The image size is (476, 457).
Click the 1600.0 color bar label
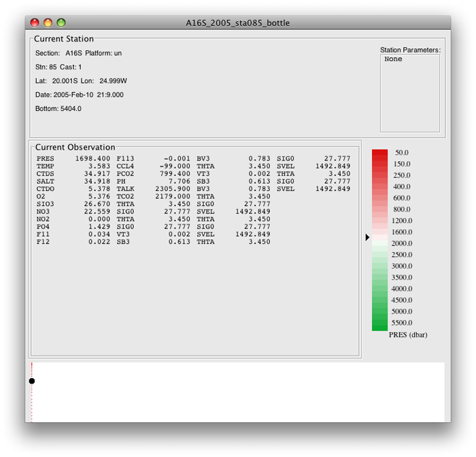pos(402,232)
